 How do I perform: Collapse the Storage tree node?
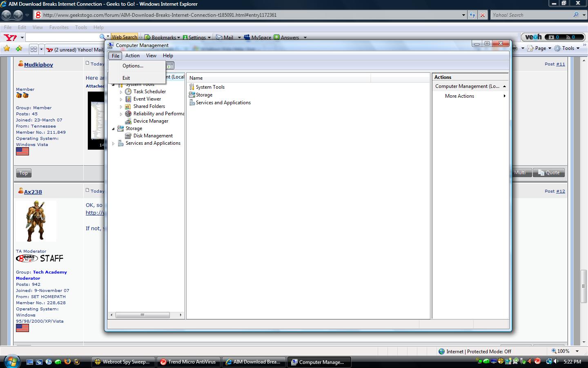[x=114, y=129]
